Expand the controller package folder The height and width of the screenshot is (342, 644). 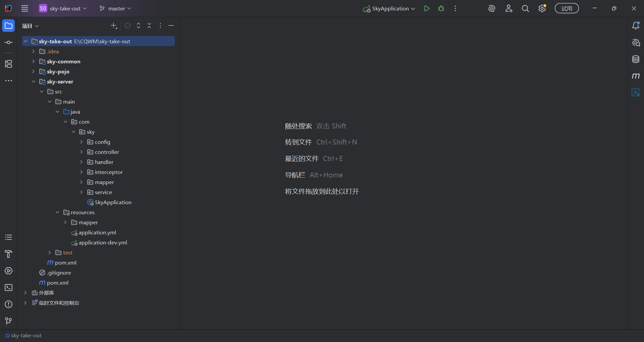pos(81,152)
